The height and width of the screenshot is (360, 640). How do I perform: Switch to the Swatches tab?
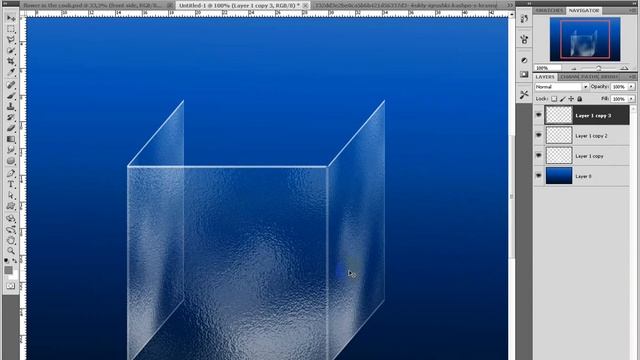549,10
